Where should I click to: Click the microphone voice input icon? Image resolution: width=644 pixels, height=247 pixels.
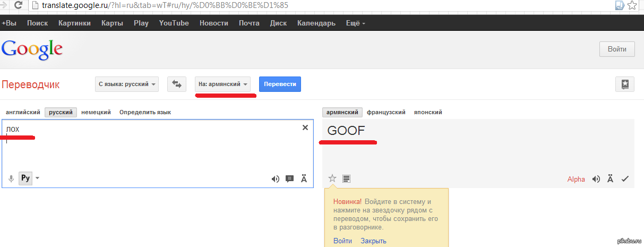(x=11, y=178)
